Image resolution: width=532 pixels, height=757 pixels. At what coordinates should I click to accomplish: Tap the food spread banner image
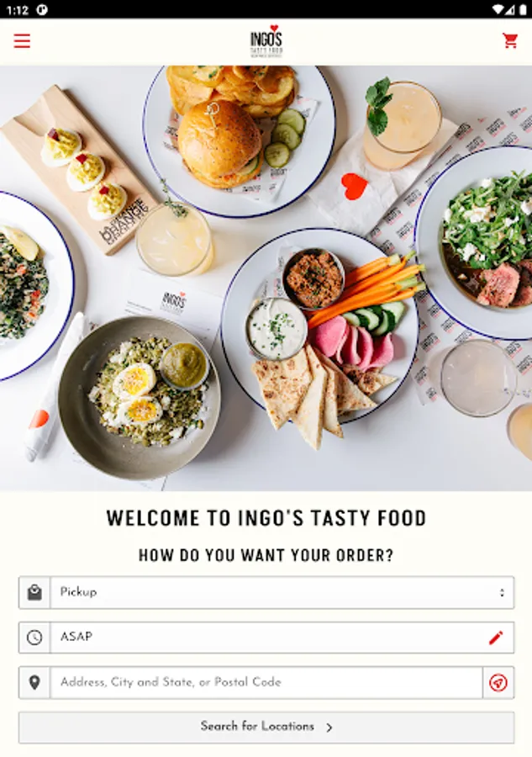(x=266, y=278)
